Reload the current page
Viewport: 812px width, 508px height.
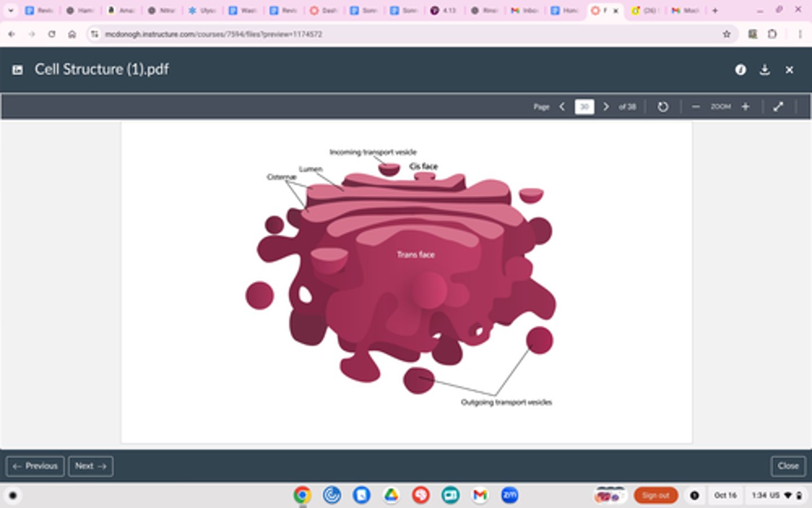tap(52, 34)
